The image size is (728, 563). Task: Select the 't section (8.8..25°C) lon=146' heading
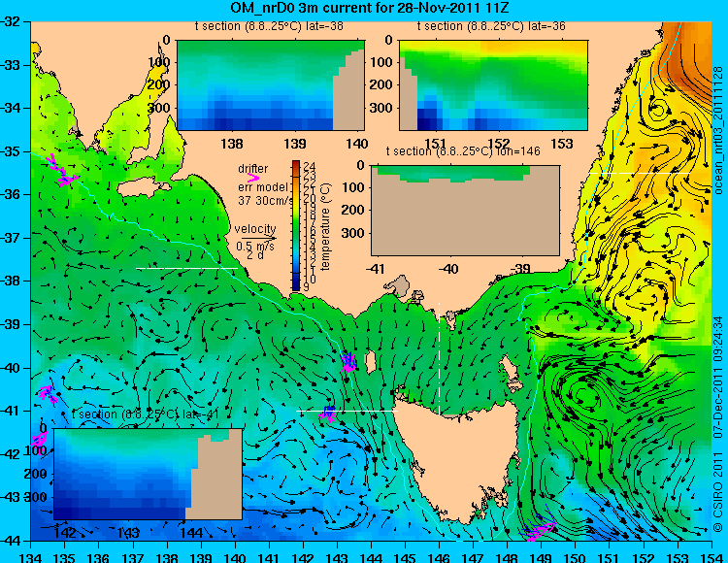463,151
